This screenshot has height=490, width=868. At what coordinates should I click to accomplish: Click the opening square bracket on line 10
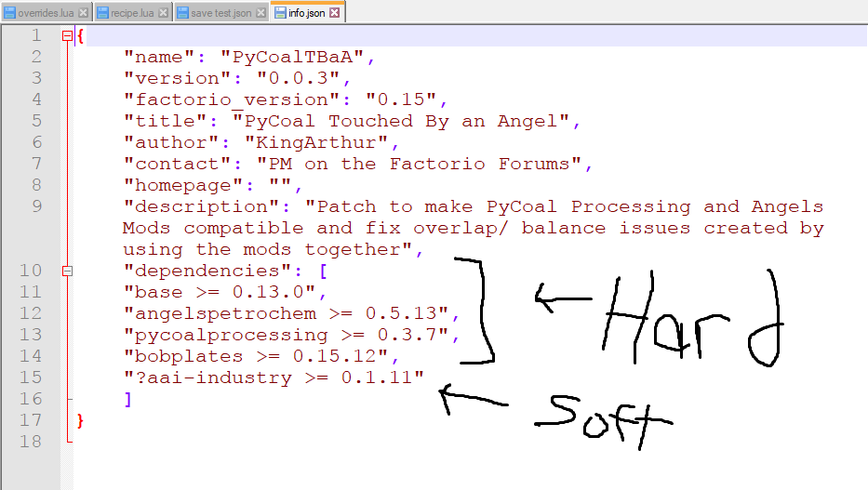[323, 271]
